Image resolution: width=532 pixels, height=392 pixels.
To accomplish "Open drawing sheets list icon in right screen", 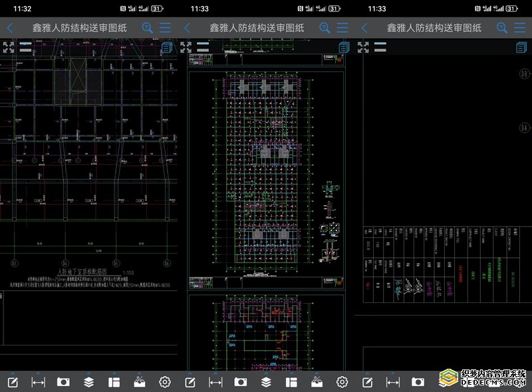I will 521,48.
